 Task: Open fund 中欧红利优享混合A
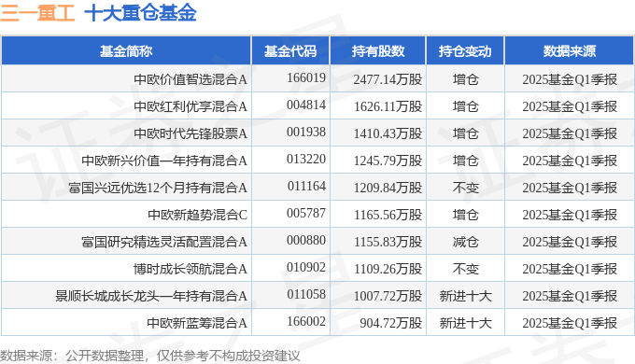[190, 106]
